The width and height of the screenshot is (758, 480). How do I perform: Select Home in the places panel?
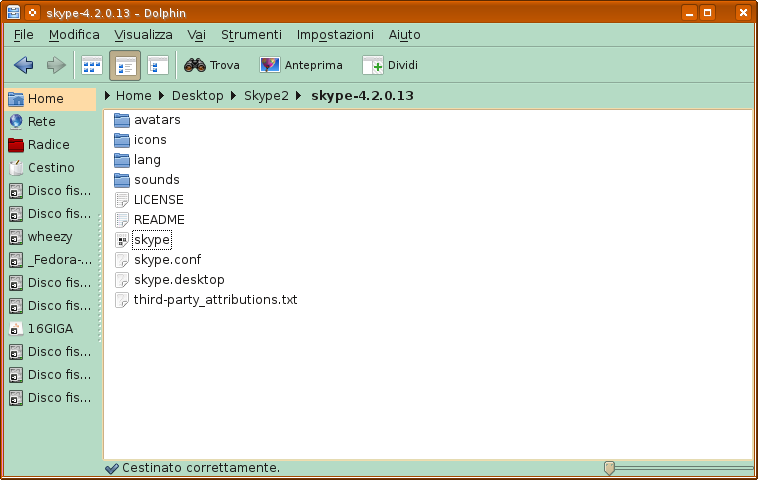pyautogui.click(x=50, y=99)
